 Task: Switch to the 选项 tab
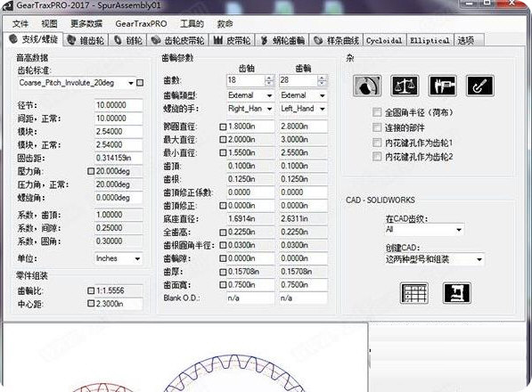pos(468,41)
